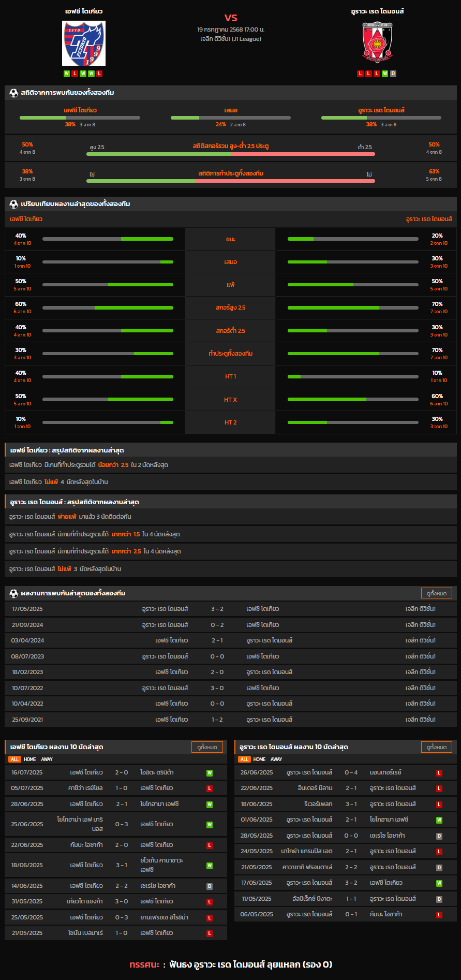Click D badge on 28/05/2025 Urawa match
The width and height of the screenshot is (461, 980).
pyautogui.click(x=439, y=836)
